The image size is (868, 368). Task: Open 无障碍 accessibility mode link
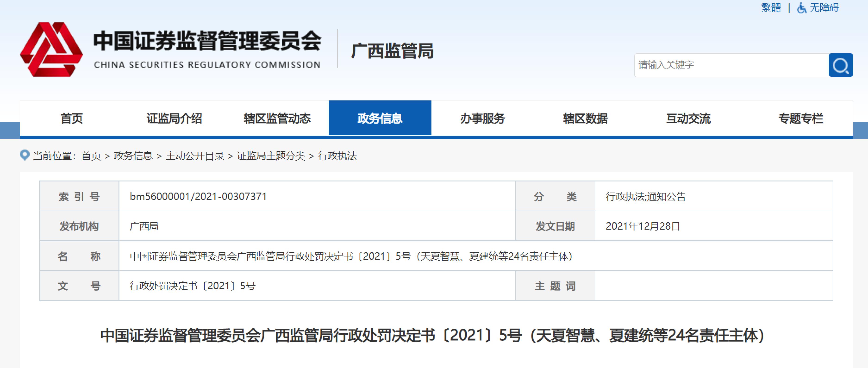point(824,8)
